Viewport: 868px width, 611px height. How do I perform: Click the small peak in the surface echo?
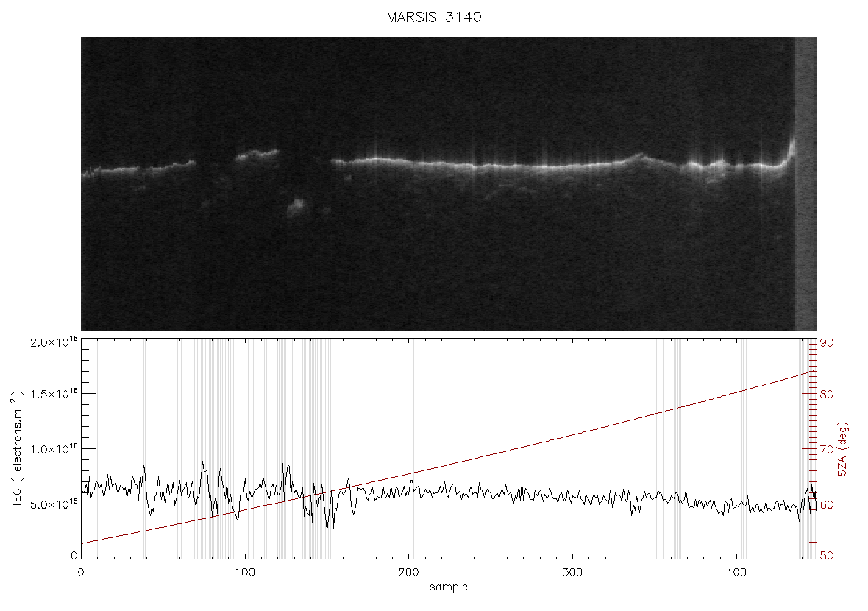pyautogui.click(x=641, y=158)
